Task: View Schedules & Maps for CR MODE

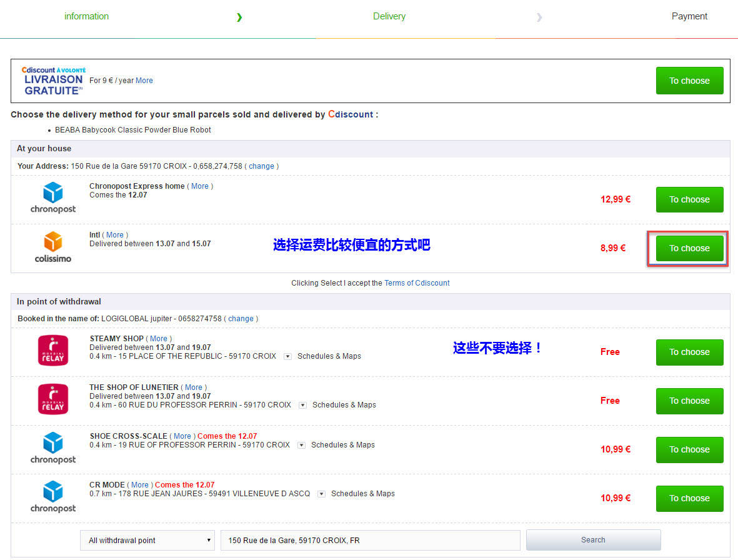Action: point(363,494)
